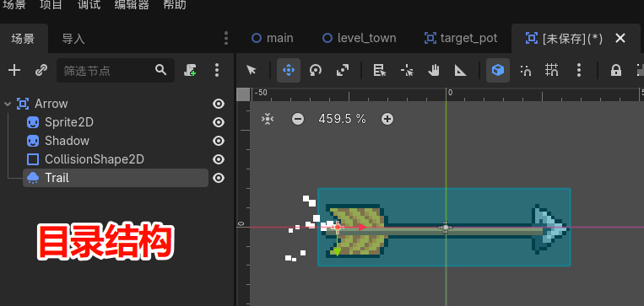Instantiate a child scene with link icon
This screenshot has width=644, height=306.
41,70
